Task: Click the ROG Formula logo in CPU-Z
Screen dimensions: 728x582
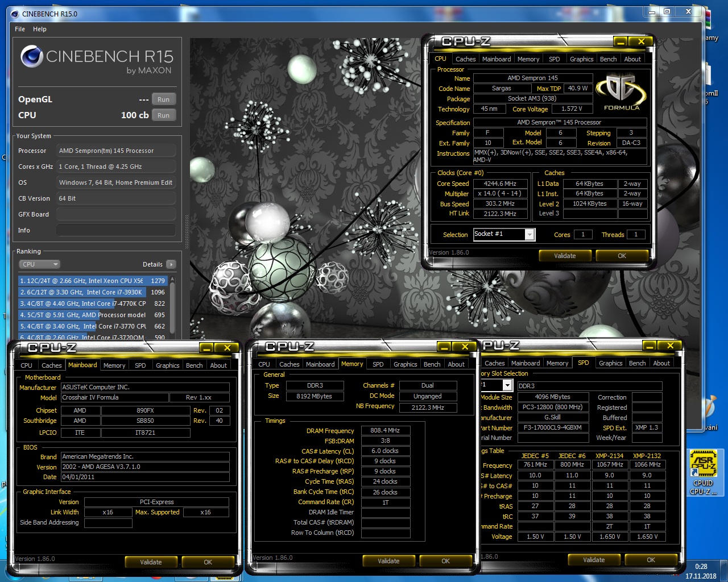Action: pos(621,92)
